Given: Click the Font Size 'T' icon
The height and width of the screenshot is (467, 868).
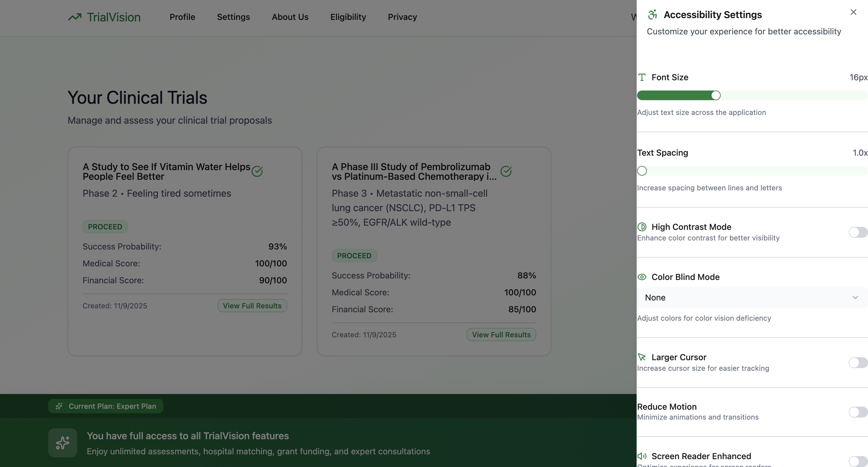Looking at the screenshot, I should 642,78.
